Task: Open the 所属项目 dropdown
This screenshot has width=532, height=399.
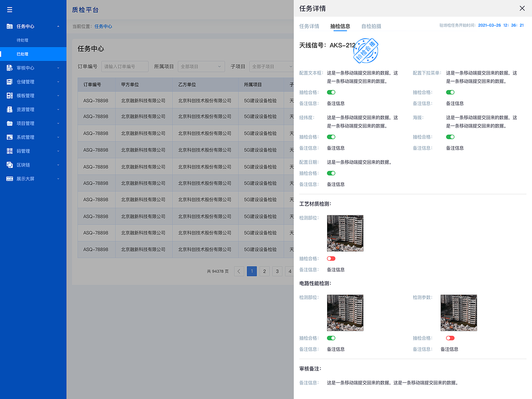Action: [201, 66]
